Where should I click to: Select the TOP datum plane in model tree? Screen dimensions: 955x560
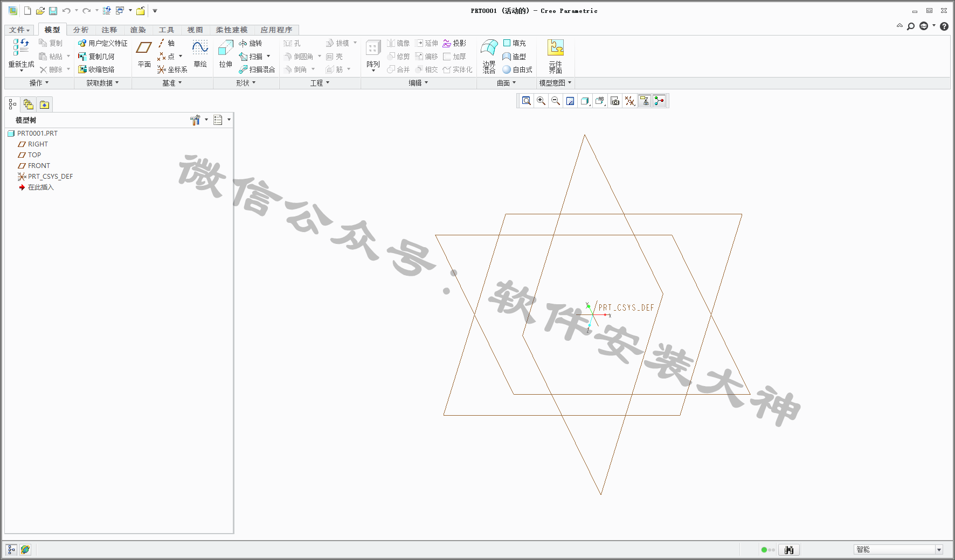pyautogui.click(x=30, y=155)
